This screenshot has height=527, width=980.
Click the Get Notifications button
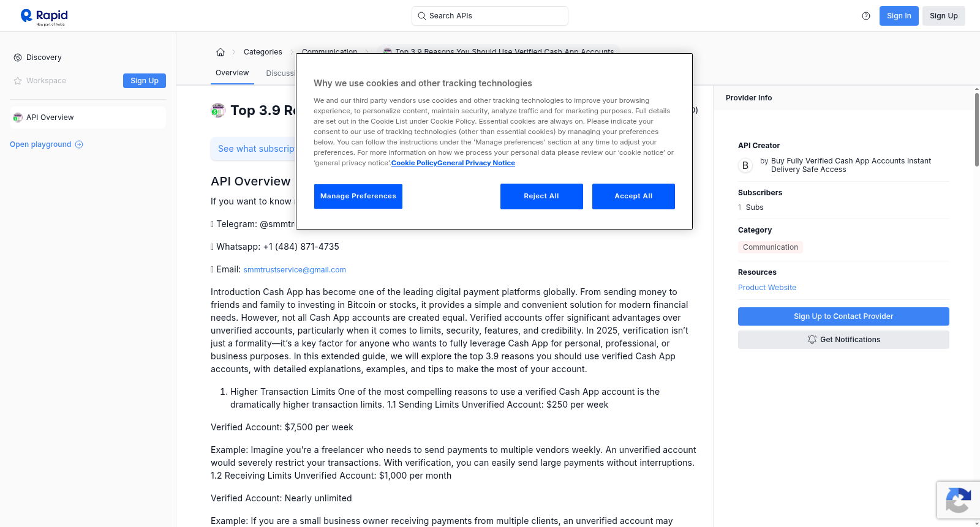[843, 340]
